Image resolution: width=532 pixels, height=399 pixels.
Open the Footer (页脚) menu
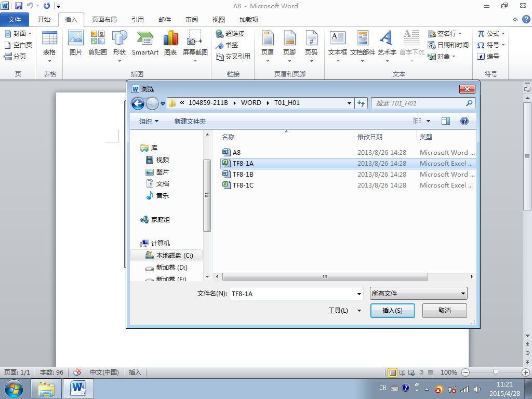289,46
